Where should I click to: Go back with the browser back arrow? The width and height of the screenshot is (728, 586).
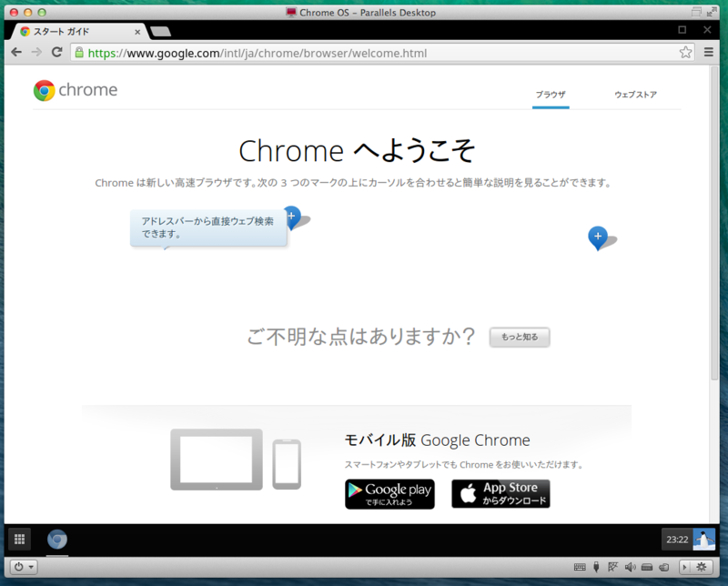[x=16, y=53]
